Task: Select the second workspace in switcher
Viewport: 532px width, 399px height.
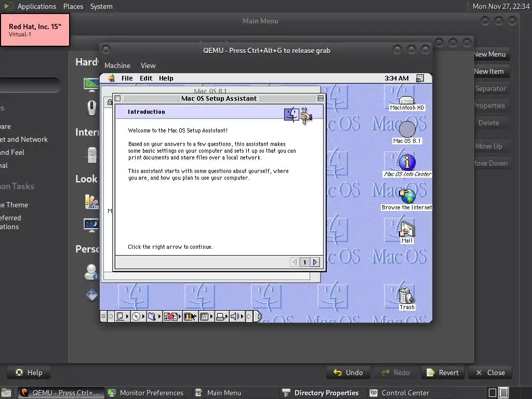Action: pos(503,393)
